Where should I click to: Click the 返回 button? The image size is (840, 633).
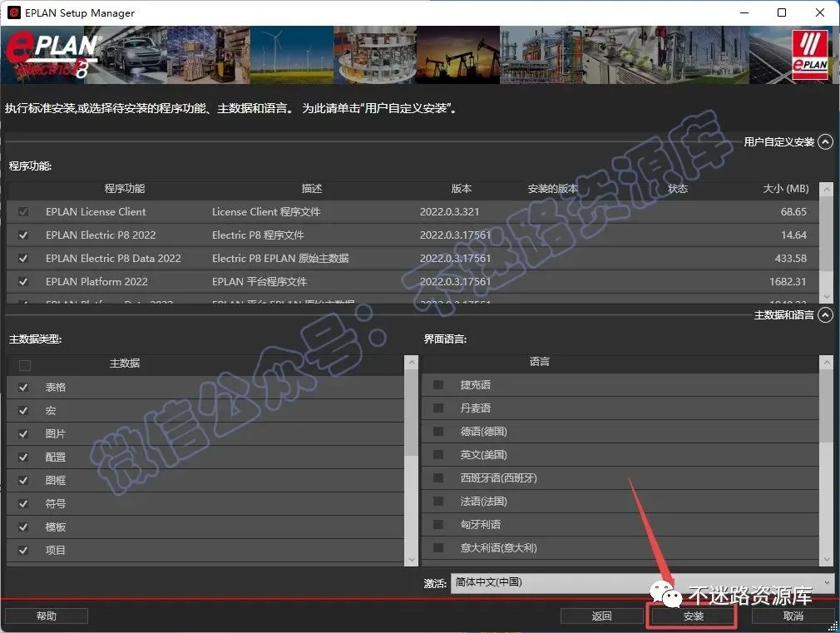coord(601,616)
